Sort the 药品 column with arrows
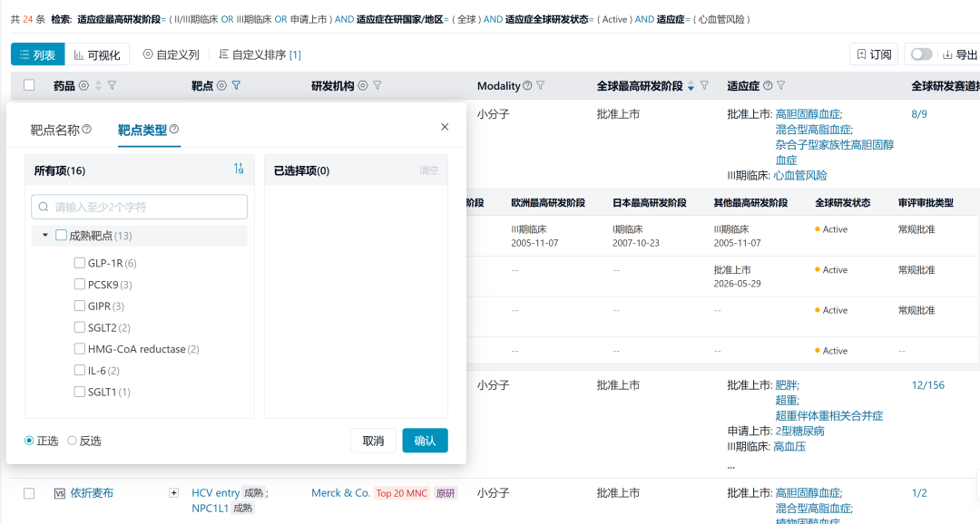The image size is (980, 524). click(98, 85)
